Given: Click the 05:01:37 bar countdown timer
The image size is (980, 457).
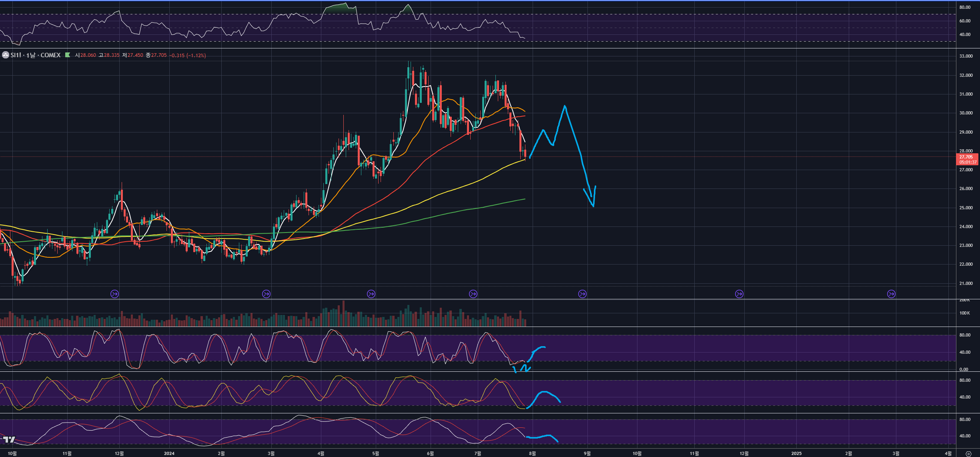Looking at the screenshot, I should 968,162.
